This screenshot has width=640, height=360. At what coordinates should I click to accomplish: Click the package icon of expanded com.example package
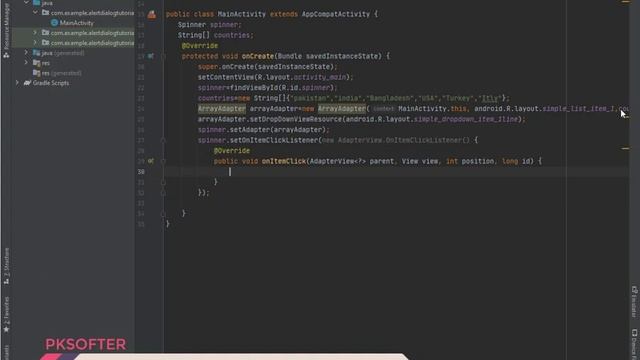click(45, 13)
